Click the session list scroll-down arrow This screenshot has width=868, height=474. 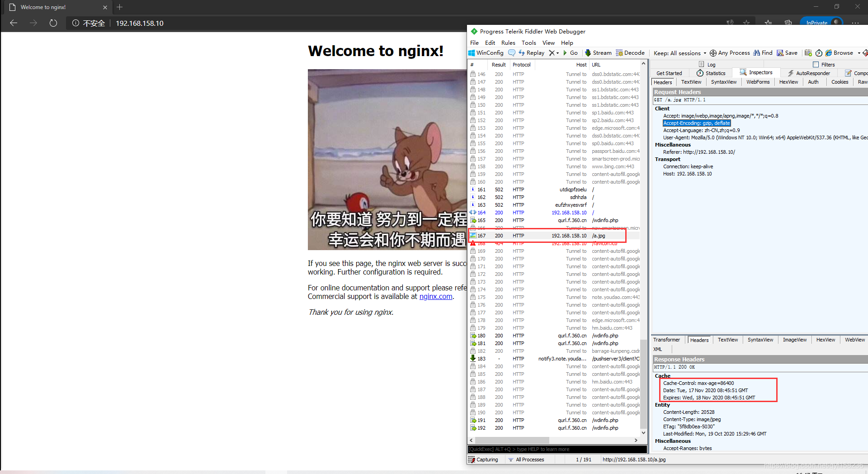tap(643, 433)
